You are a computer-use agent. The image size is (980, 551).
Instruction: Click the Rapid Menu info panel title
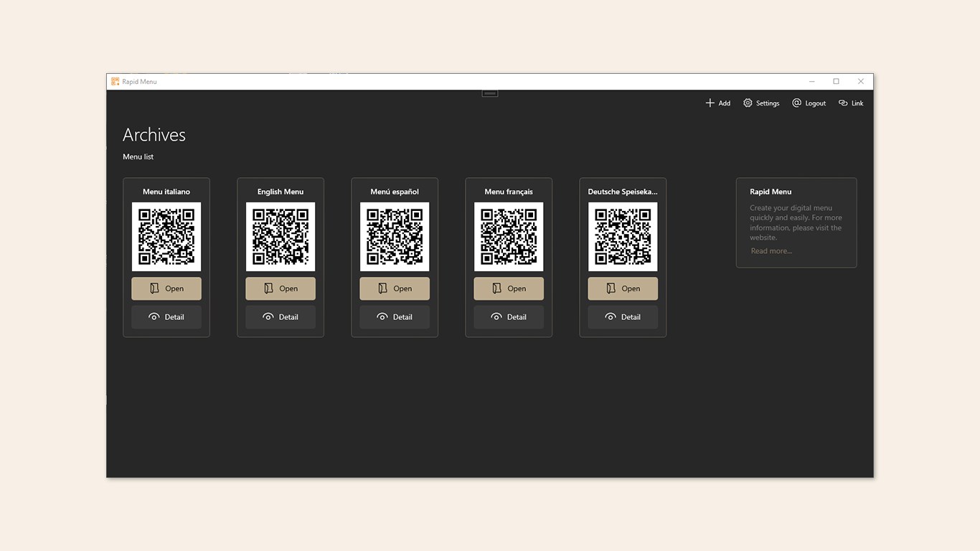tap(771, 192)
